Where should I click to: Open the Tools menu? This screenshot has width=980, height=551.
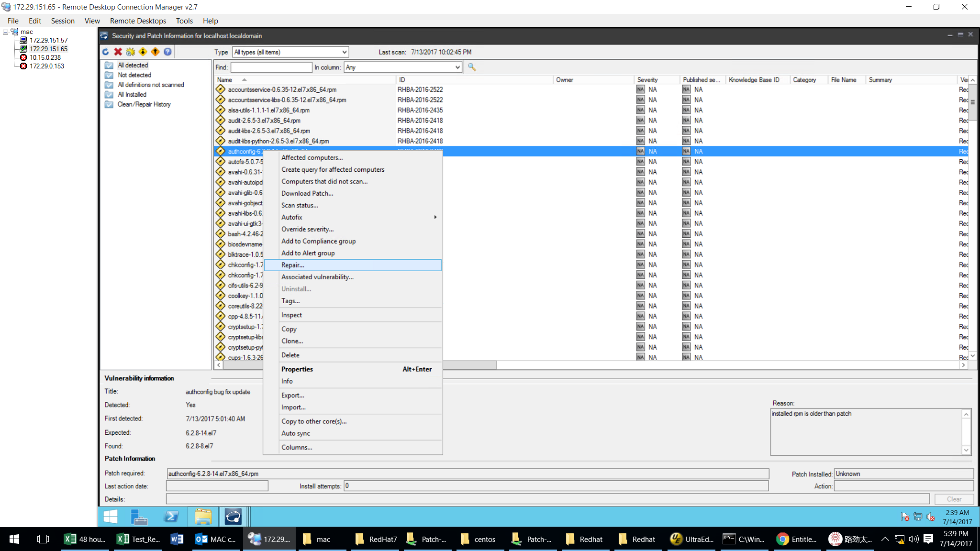coord(184,21)
